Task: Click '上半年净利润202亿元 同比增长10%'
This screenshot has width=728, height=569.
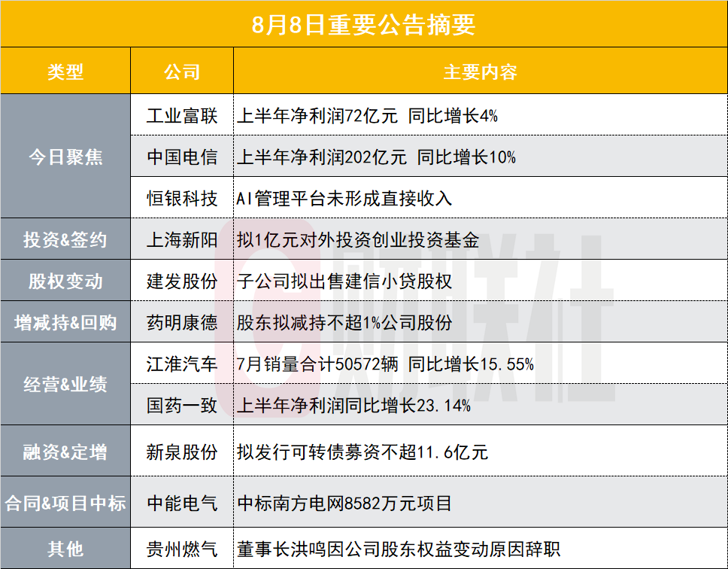Action: point(376,157)
